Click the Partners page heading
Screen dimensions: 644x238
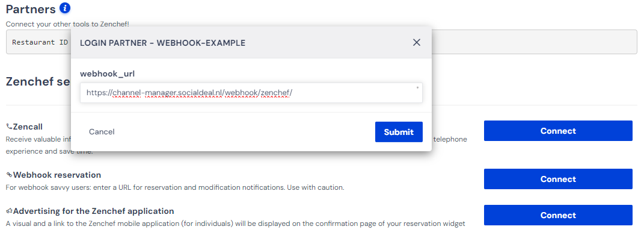click(31, 8)
